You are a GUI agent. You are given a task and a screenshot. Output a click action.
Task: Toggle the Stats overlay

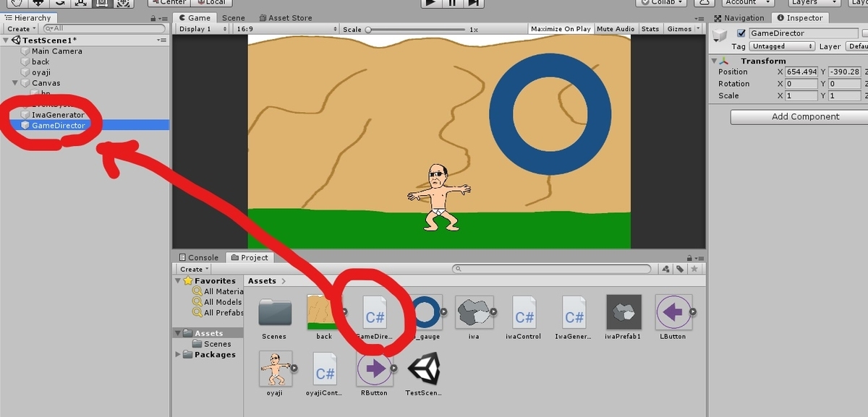coord(650,29)
